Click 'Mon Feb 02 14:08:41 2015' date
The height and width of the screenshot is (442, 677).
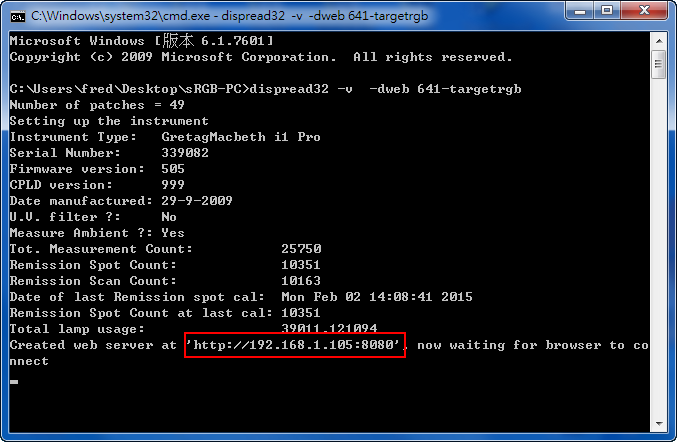point(377,297)
